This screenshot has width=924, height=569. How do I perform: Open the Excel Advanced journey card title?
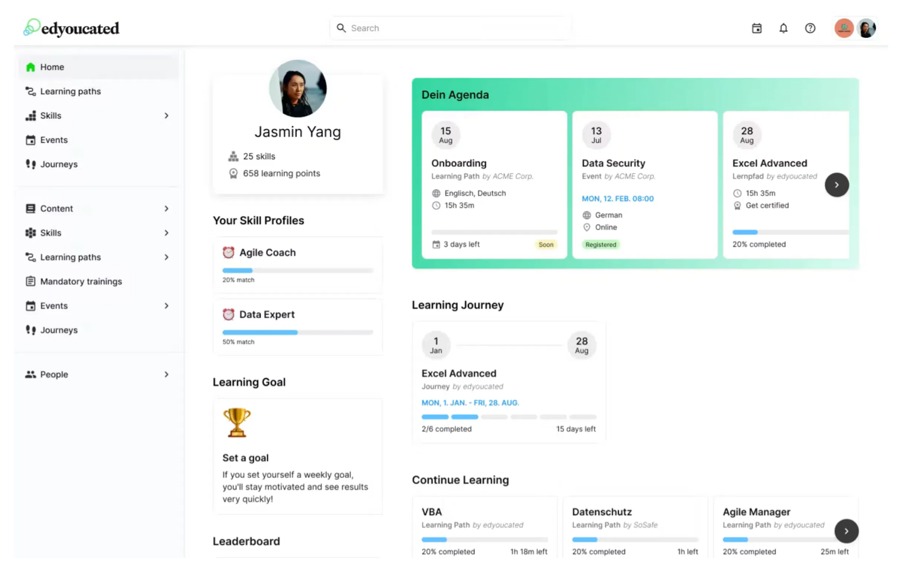click(x=458, y=373)
